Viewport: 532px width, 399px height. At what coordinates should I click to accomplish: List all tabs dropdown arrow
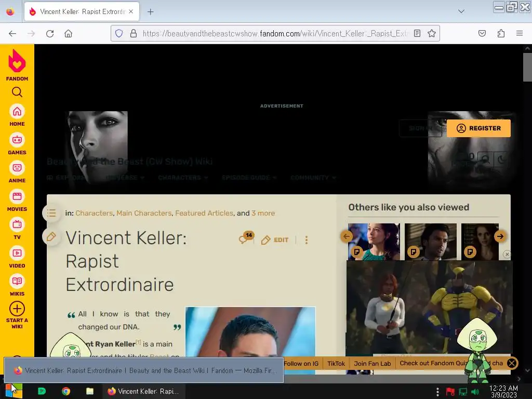(x=461, y=11)
